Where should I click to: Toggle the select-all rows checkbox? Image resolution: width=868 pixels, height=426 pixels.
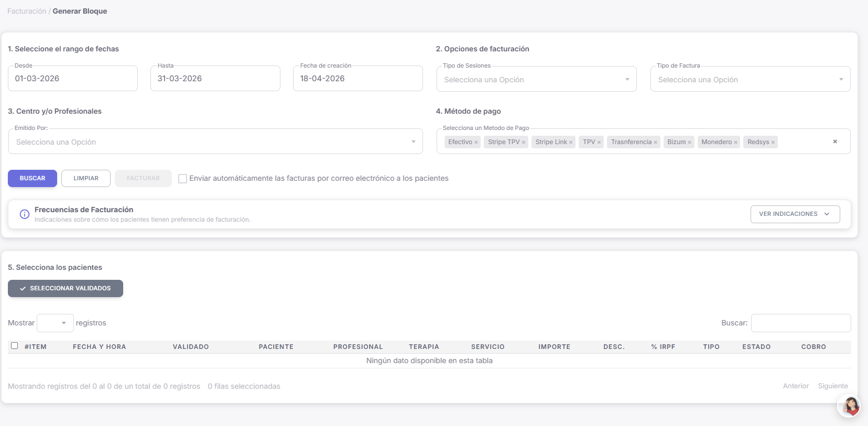(x=15, y=346)
